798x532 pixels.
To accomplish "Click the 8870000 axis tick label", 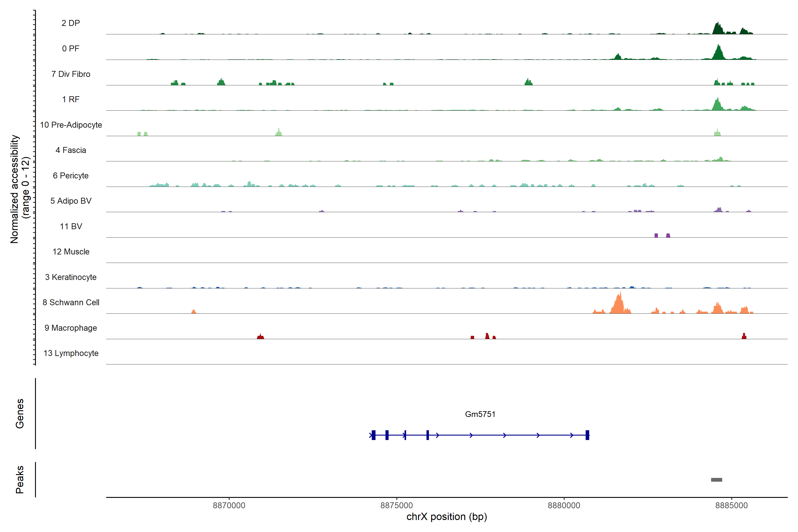I will 229,505.
